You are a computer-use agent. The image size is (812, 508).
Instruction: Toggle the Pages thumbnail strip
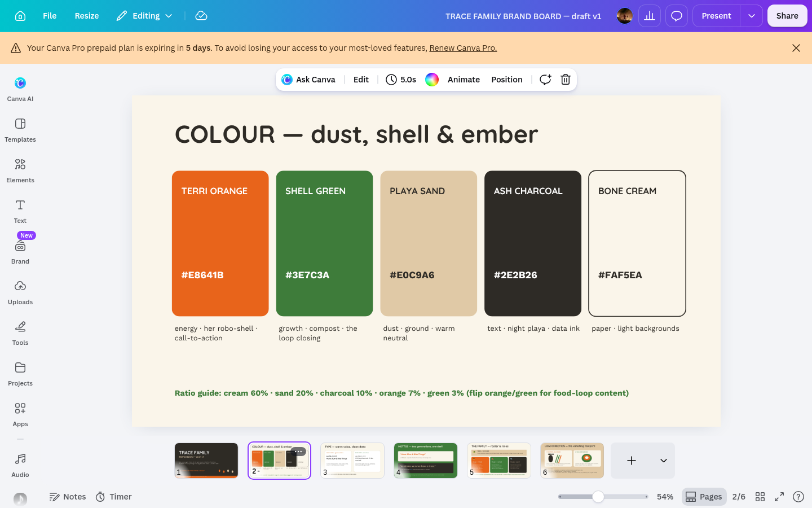point(704,497)
